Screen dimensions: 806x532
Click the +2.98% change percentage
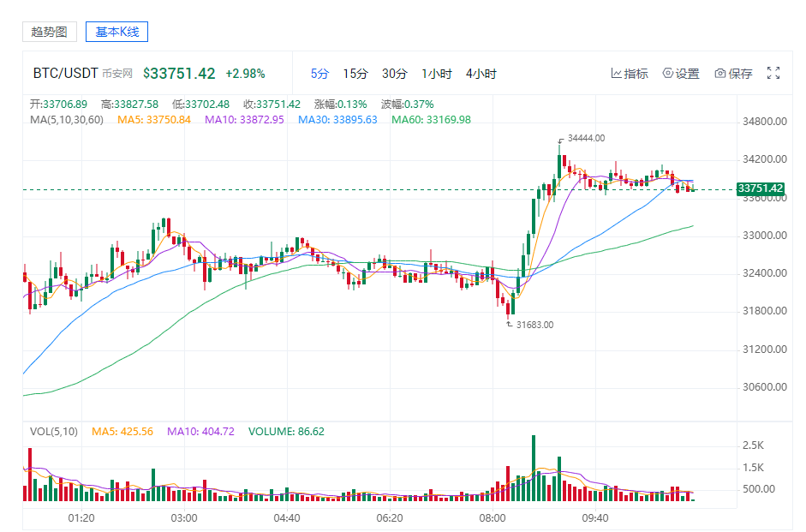[245, 74]
